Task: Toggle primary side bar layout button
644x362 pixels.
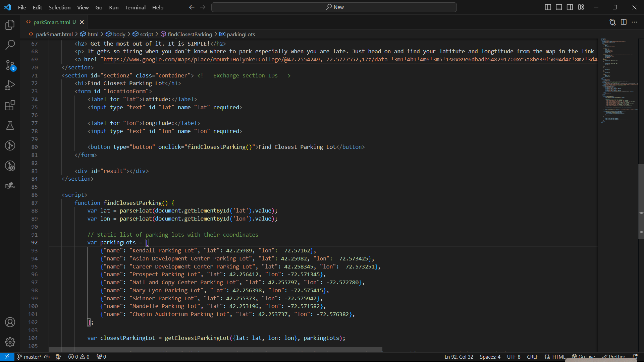Action: [548, 7]
